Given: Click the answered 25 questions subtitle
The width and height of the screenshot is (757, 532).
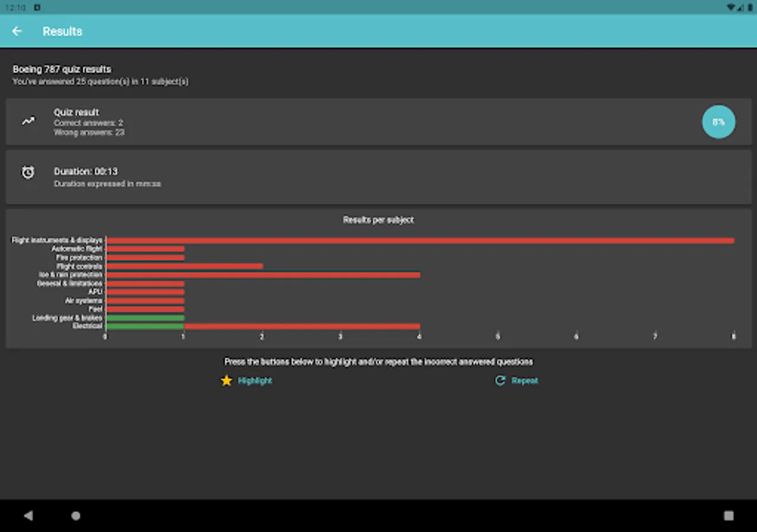Looking at the screenshot, I should tap(101, 82).
